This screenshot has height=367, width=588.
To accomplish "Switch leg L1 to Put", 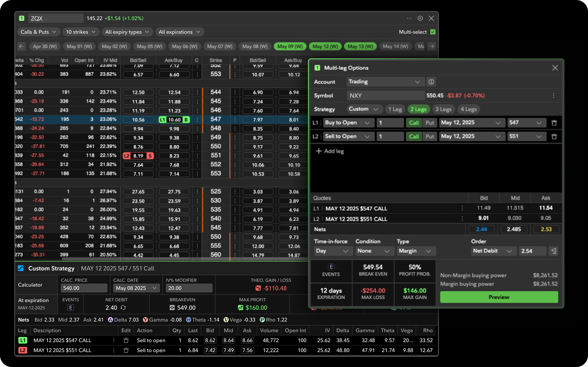I will coord(430,123).
